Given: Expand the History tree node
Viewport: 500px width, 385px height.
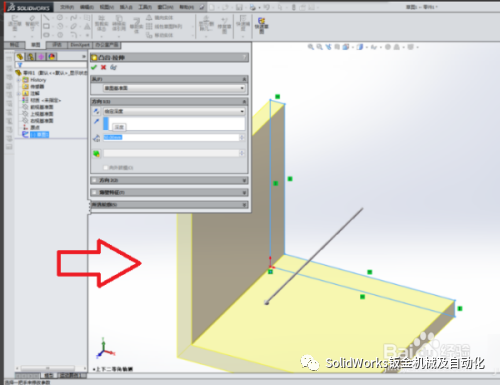Looking at the screenshot, I should [x=19, y=80].
